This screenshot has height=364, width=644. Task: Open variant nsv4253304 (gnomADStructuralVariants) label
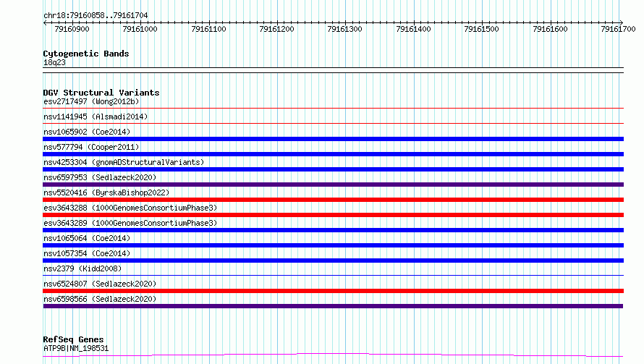[x=124, y=162]
